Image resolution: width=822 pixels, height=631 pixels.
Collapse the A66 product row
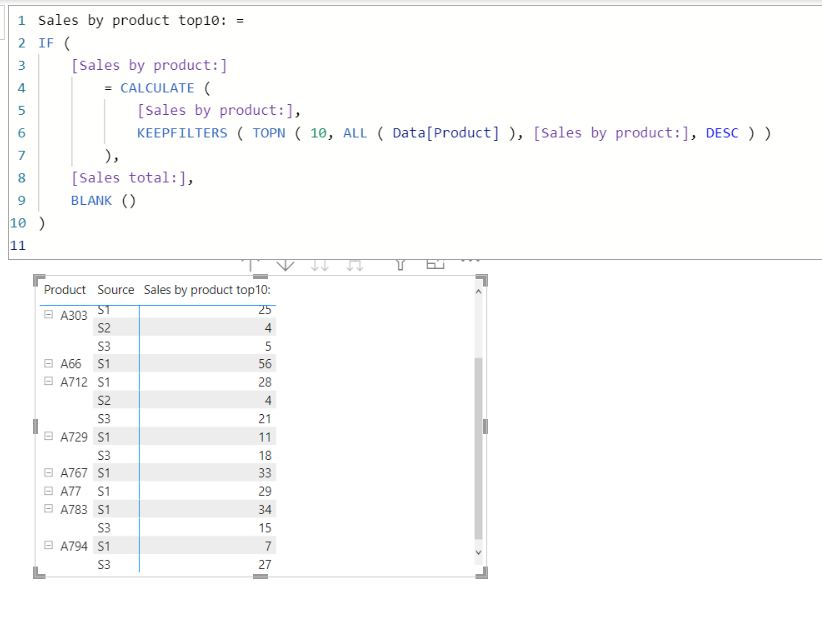(x=48, y=363)
